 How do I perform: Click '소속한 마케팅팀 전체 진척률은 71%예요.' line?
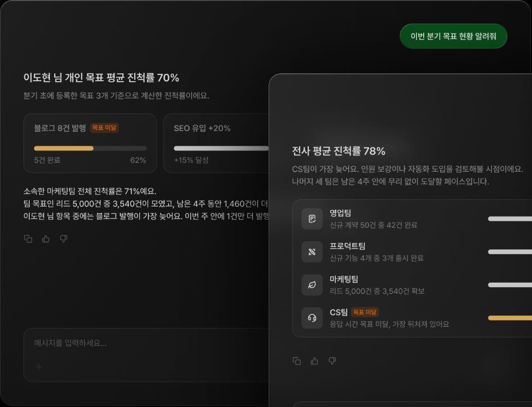tap(90, 192)
